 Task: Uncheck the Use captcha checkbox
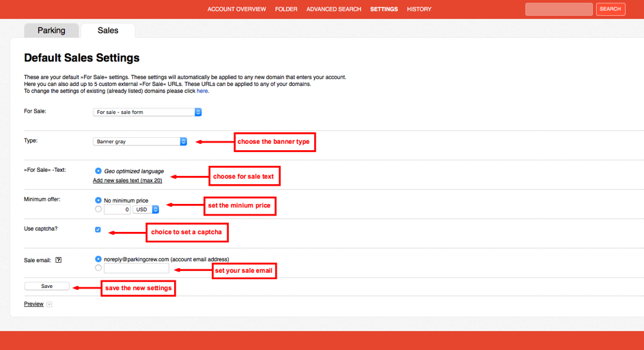click(x=98, y=230)
